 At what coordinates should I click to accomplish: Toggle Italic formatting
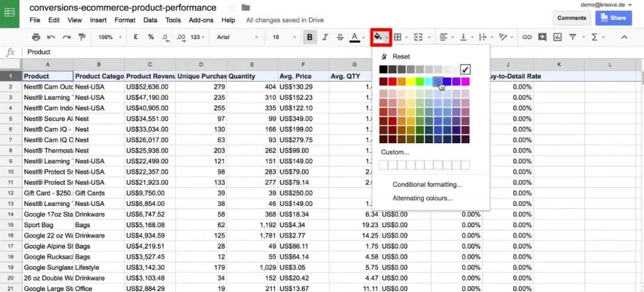[x=325, y=37]
